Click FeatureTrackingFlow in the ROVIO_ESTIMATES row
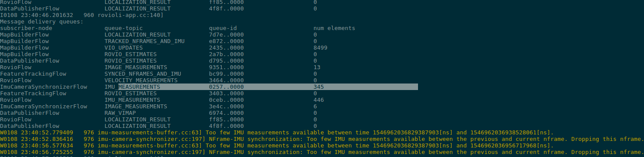Screen dimensions: 644x157 (33, 94)
